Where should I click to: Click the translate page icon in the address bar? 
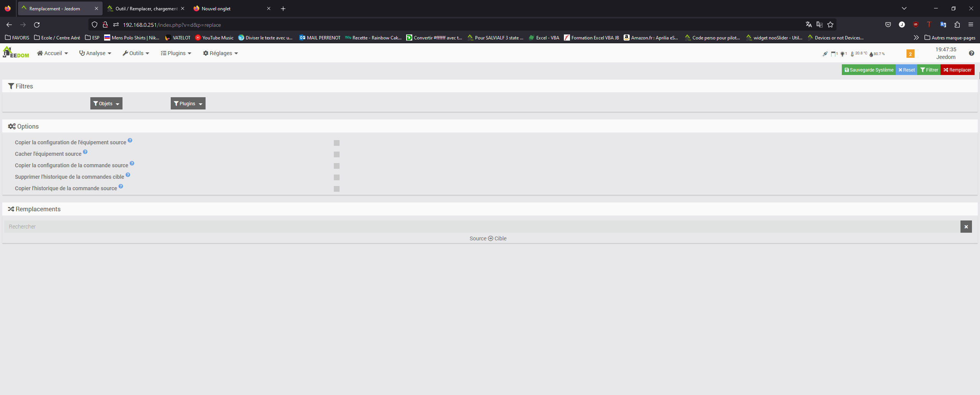coord(808,25)
